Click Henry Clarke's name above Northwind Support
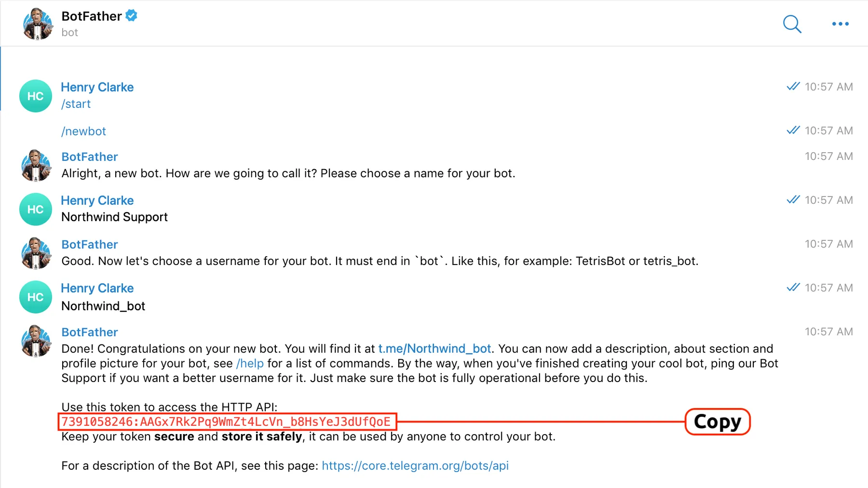Viewport: 868px width, 488px height. click(97, 200)
